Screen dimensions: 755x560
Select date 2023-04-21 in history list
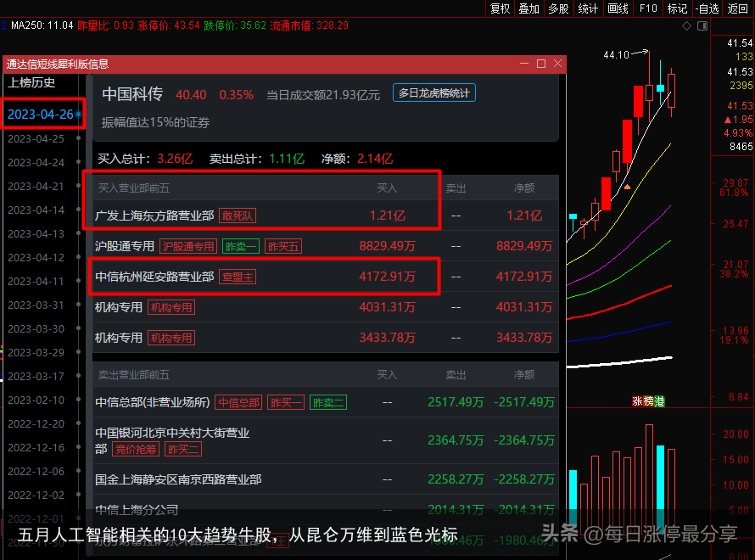pos(36,187)
